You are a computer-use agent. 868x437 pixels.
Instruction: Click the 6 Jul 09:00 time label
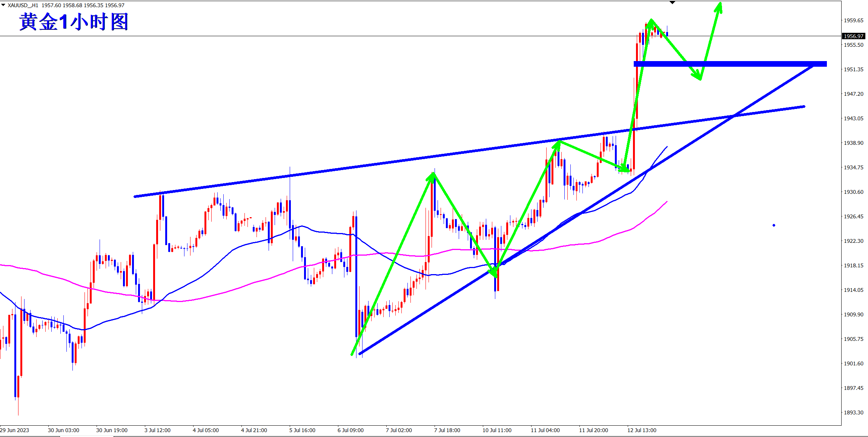coord(350,430)
